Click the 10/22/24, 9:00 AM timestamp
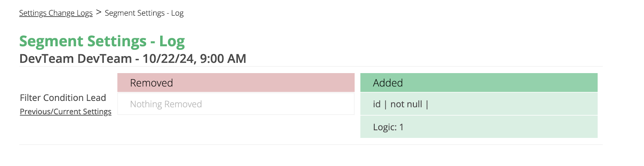Image resolution: width=644 pixels, height=166 pixels. click(x=194, y=59)
